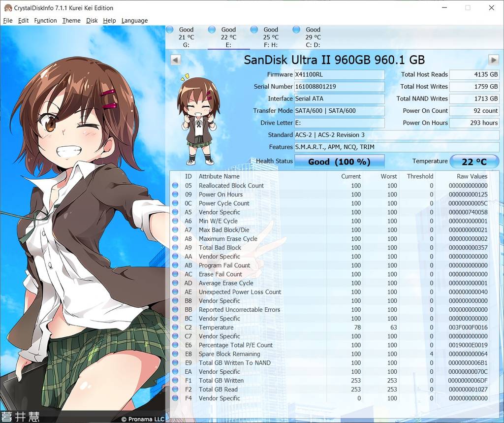Click the status orb for Average Erase Cycle
Viewport: 504px width, 423px height.
(x=175, y=283)
